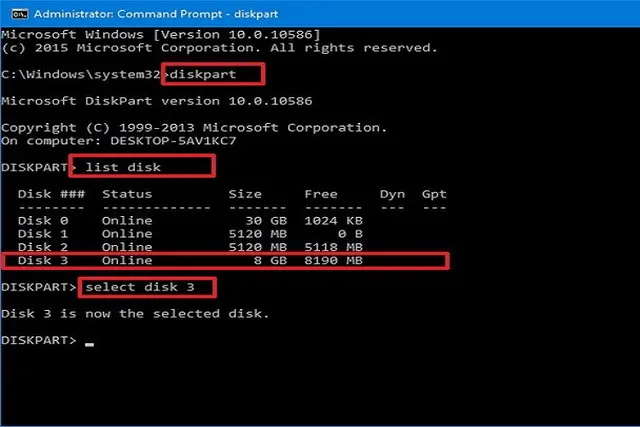Click the Command Prompt icon in the title bar
This screenshot has height=427, width=640.
click(x=19, y=14)
